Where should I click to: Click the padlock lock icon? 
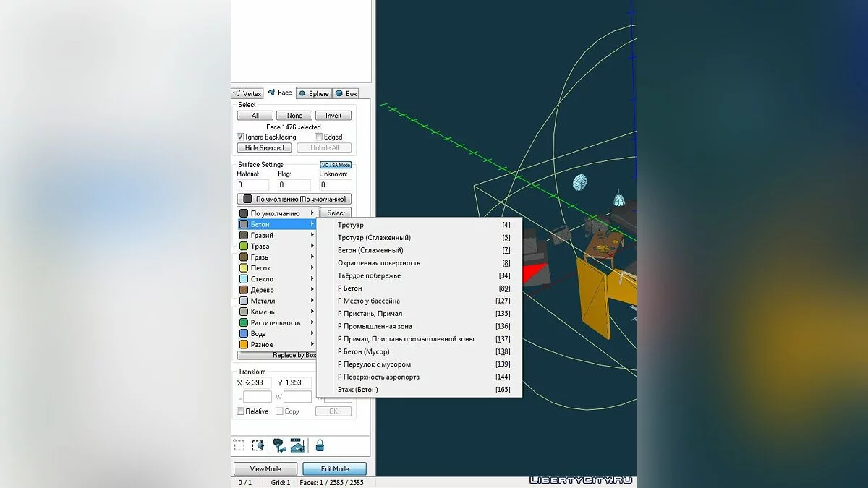[319, 445]
